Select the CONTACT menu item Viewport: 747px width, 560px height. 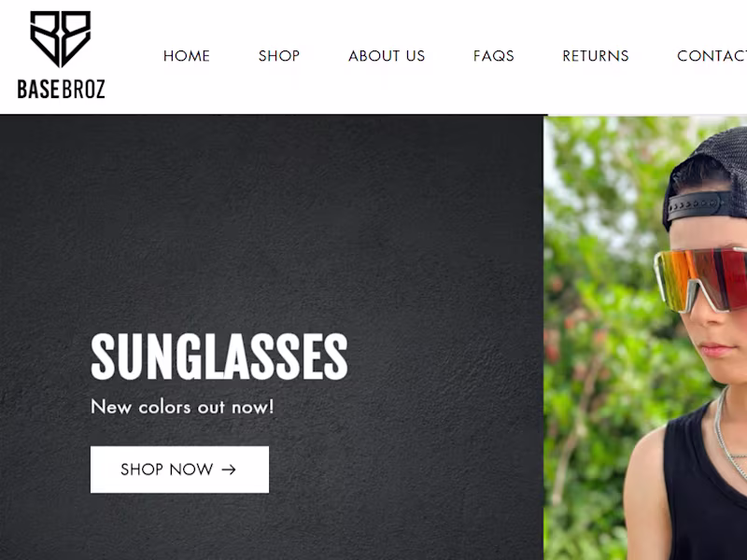tap(712, 56)
